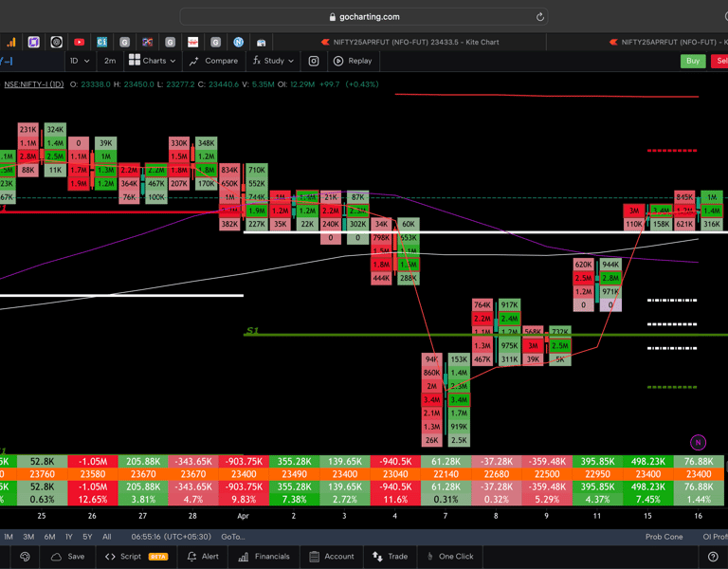Click the orange 23760 price cell

43,474
